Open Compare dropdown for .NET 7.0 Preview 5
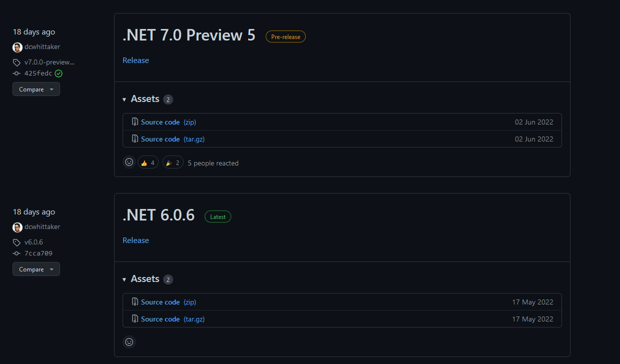Viewport: 620px width, 364px height. (x=36, y=89)
